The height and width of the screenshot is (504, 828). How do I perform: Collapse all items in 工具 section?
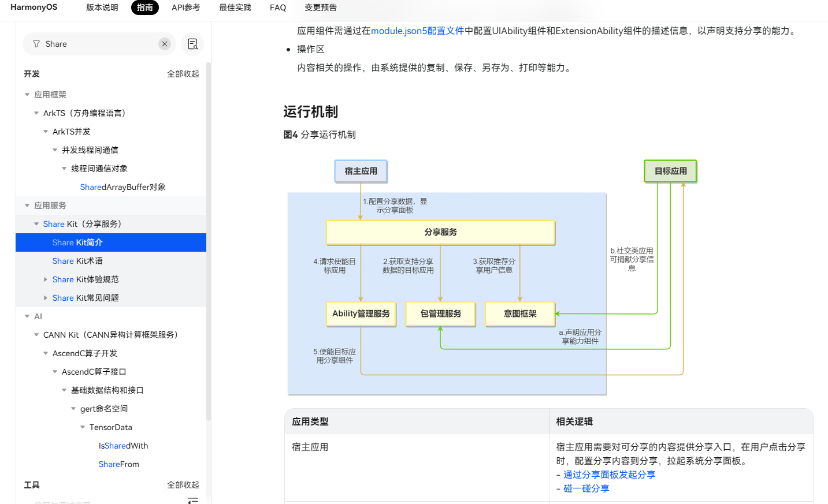[183, 485]
